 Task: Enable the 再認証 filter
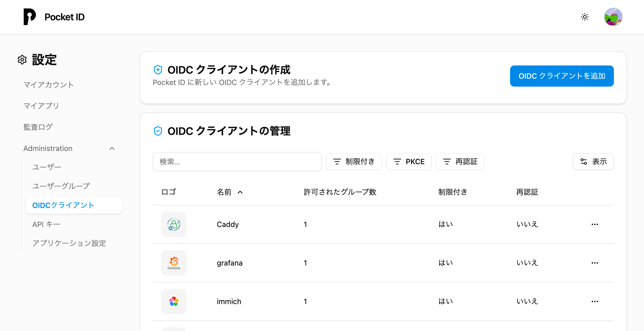click(460, 161)
